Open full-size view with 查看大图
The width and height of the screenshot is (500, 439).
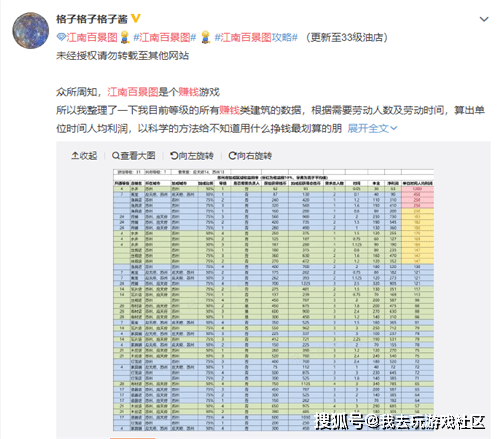point(134,156)
